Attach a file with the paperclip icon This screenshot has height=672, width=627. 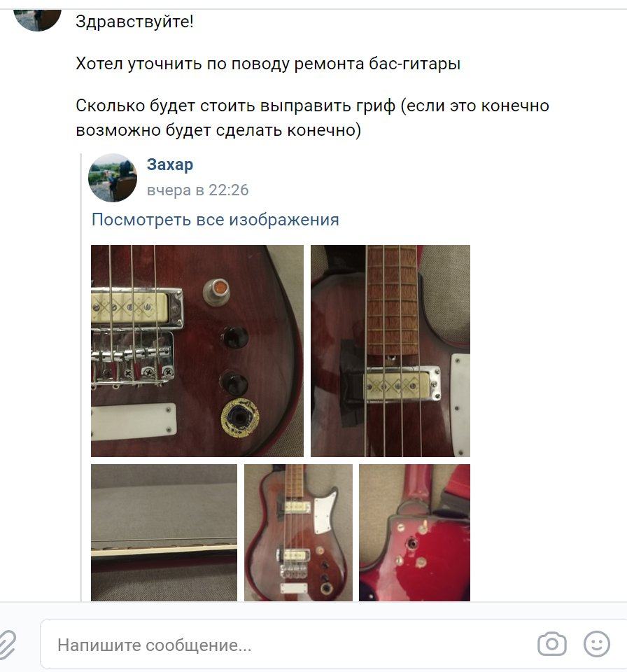pos(7,644)
